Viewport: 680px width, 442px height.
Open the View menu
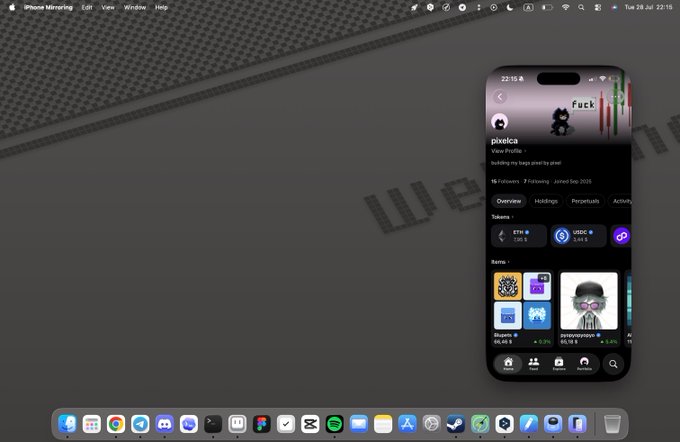coord(108,7)
